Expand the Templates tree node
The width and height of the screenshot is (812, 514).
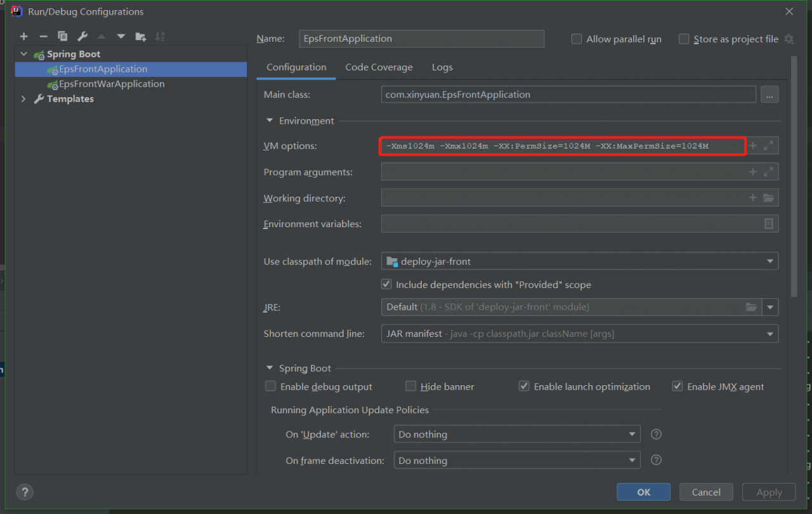[24, 99]
